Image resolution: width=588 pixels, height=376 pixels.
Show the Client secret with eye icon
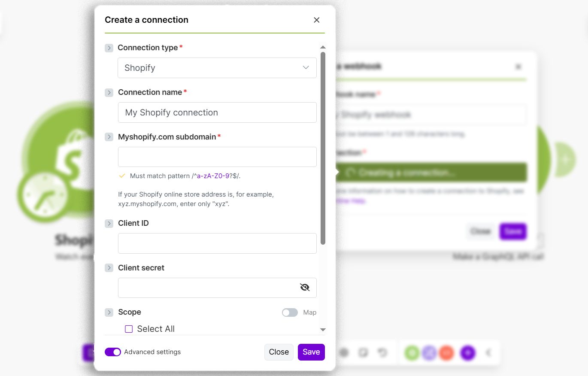[x=305, y=288]
